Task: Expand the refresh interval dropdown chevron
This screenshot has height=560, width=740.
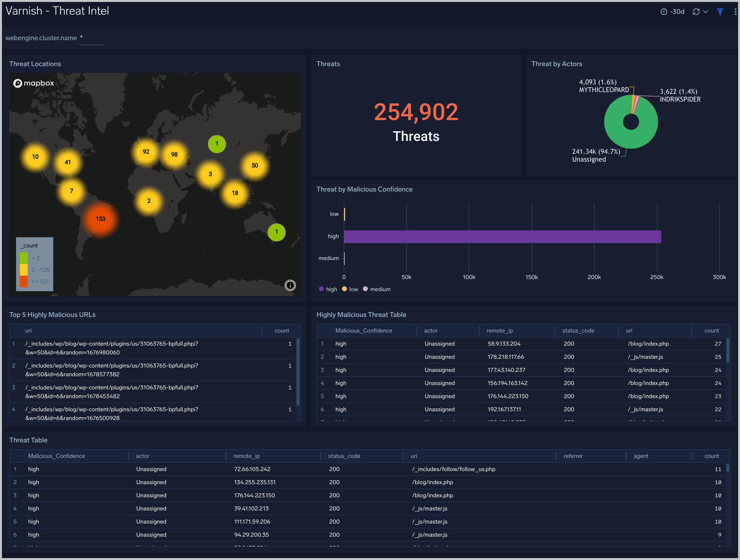Action: [x=705, y=12]
